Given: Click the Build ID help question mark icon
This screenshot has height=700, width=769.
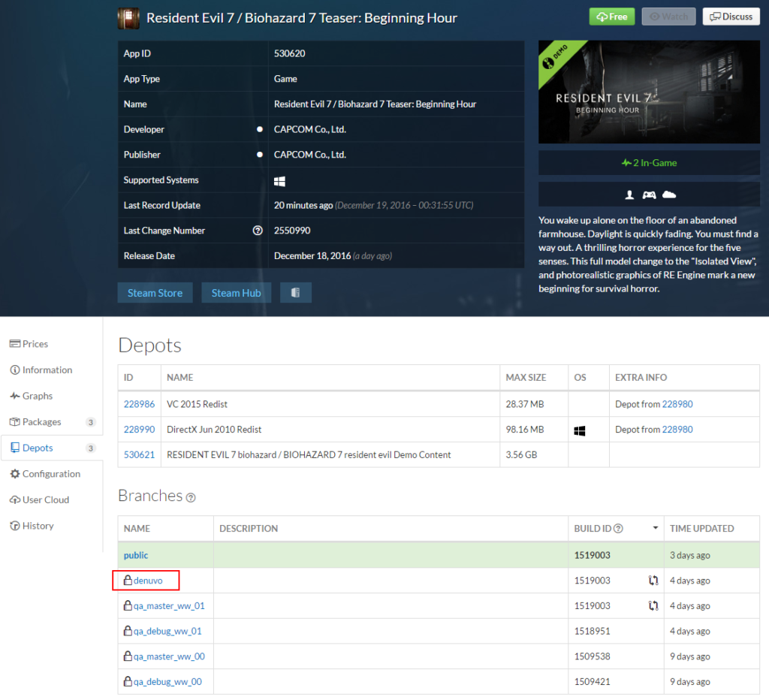Looking at the screenshot, I should tap(618, 529).
